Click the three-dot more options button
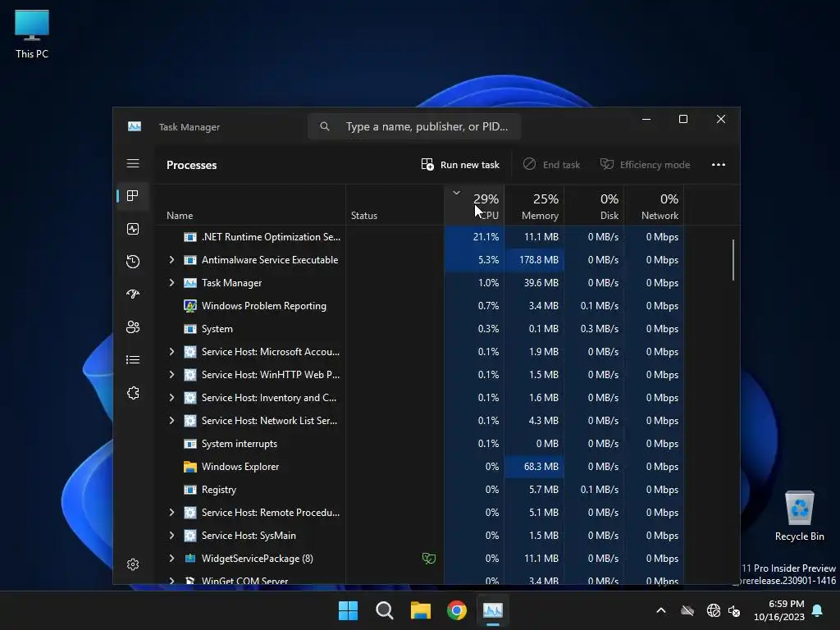The width and height of the screenshot is (840, 630). coord(719,164)
